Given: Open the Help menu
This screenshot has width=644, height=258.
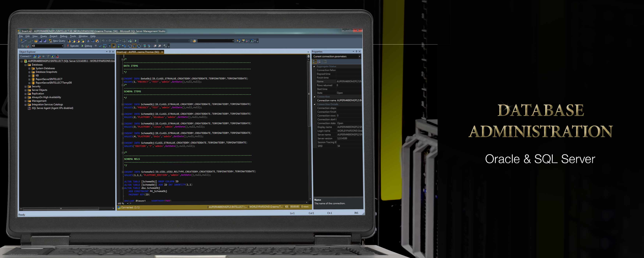Looking at the screenshot, I should click(x=93, y=36).
